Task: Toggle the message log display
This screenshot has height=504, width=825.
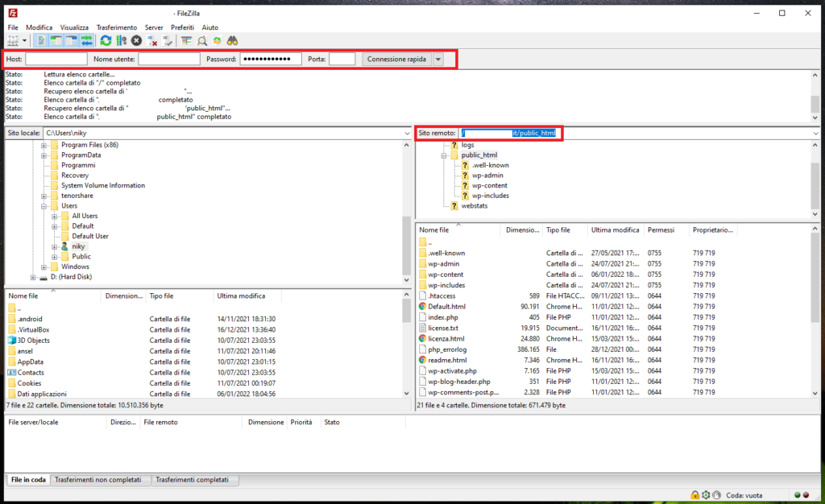Action: (x=41, y=40)
